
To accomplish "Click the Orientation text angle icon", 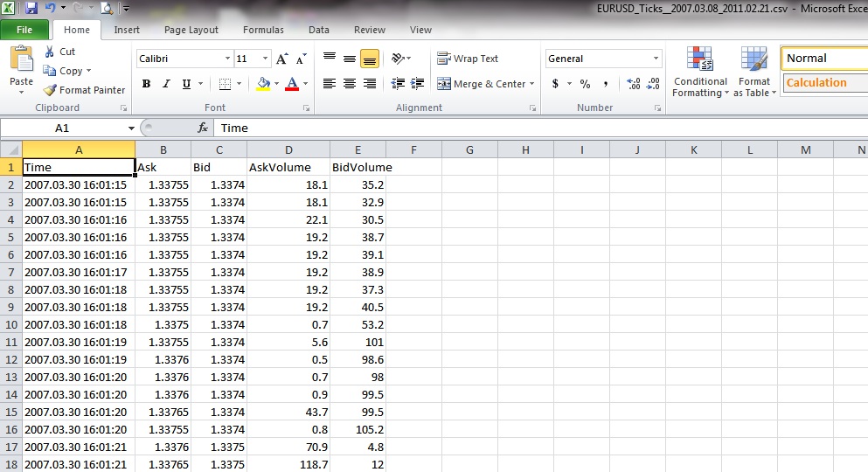I will point(398,58).
